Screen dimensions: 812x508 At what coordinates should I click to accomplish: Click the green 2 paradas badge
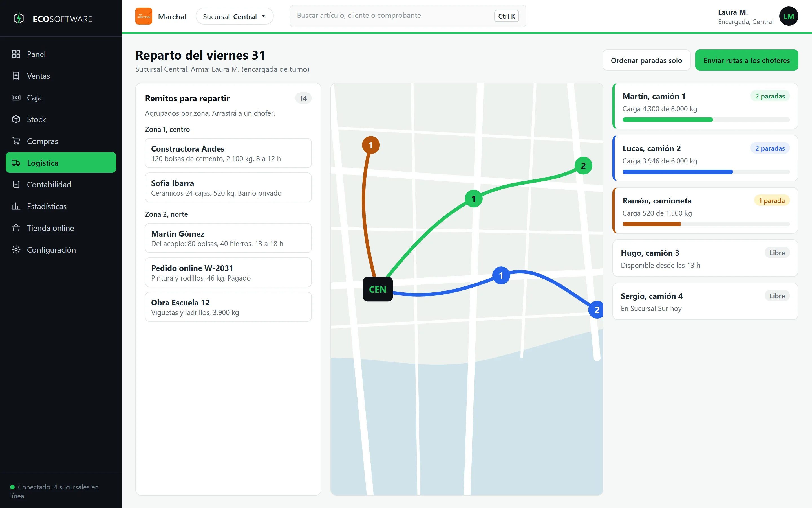point(770,96)
